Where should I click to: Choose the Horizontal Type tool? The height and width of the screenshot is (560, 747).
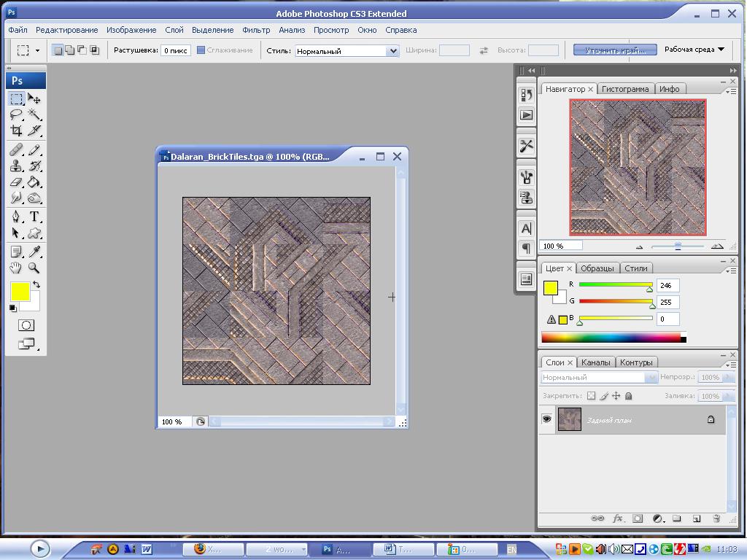pos(34,217)
